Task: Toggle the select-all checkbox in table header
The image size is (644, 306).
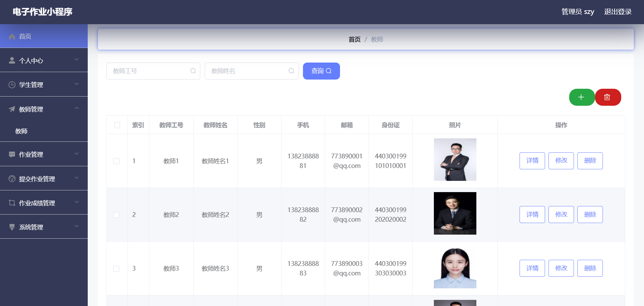Action: (117, 125)
